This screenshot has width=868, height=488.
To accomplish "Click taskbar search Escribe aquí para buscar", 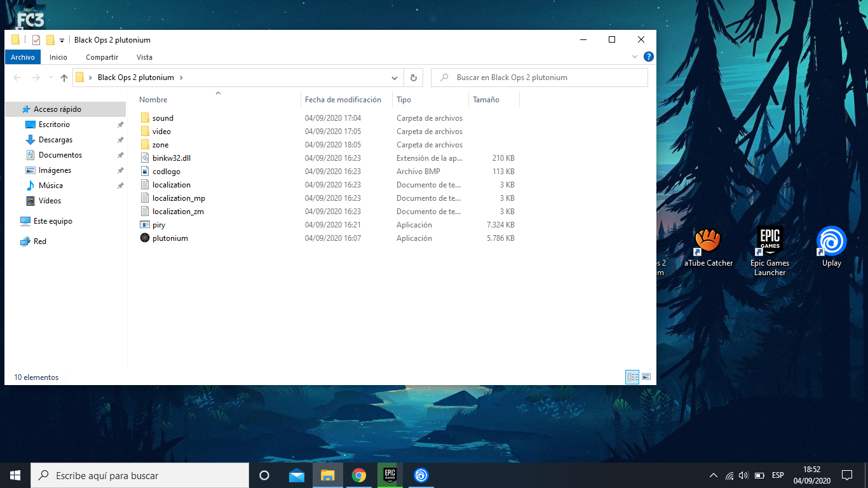I will tap(140, 475).
